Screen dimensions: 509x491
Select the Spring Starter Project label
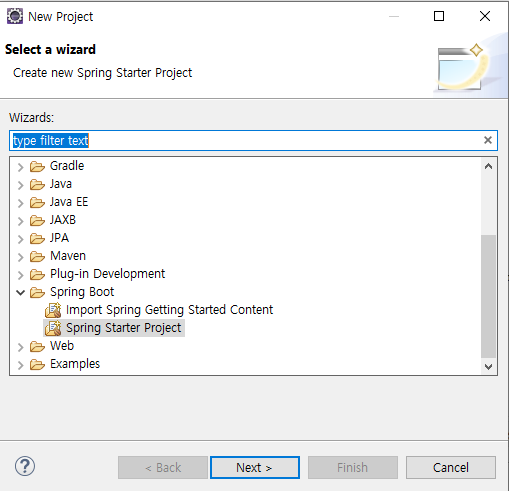pos(124,328)
